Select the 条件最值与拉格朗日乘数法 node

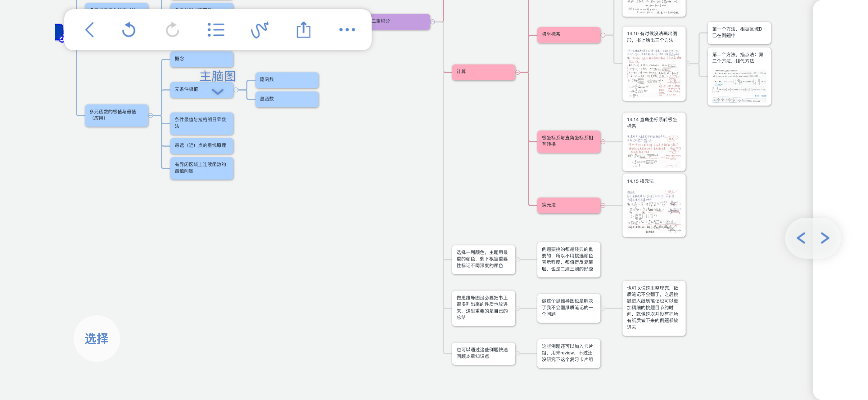pos(202,123)
